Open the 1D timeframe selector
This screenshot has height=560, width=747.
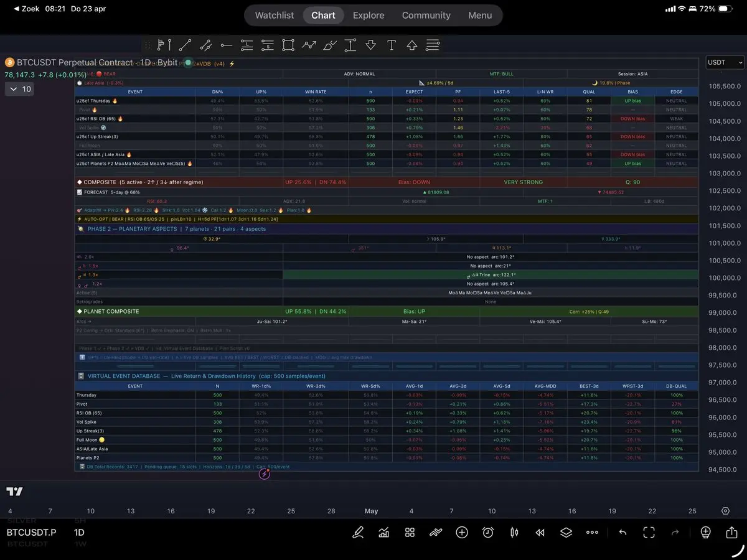coord(79,533)
